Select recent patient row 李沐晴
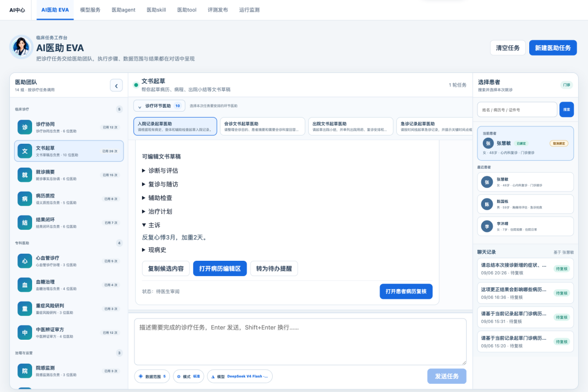The height and width of the screenshot is (392, 588). [525, 226]
